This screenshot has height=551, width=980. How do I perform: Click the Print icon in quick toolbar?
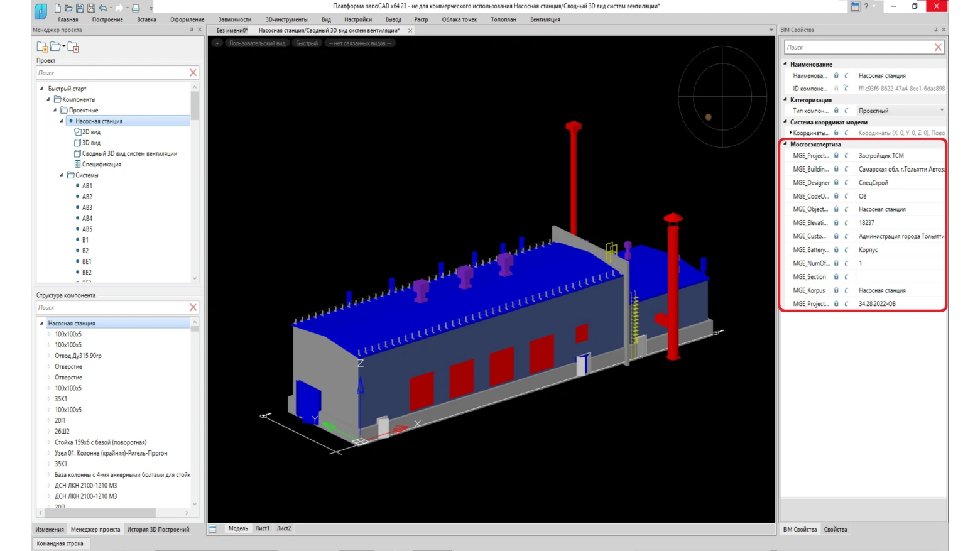[x=136, y=8]
